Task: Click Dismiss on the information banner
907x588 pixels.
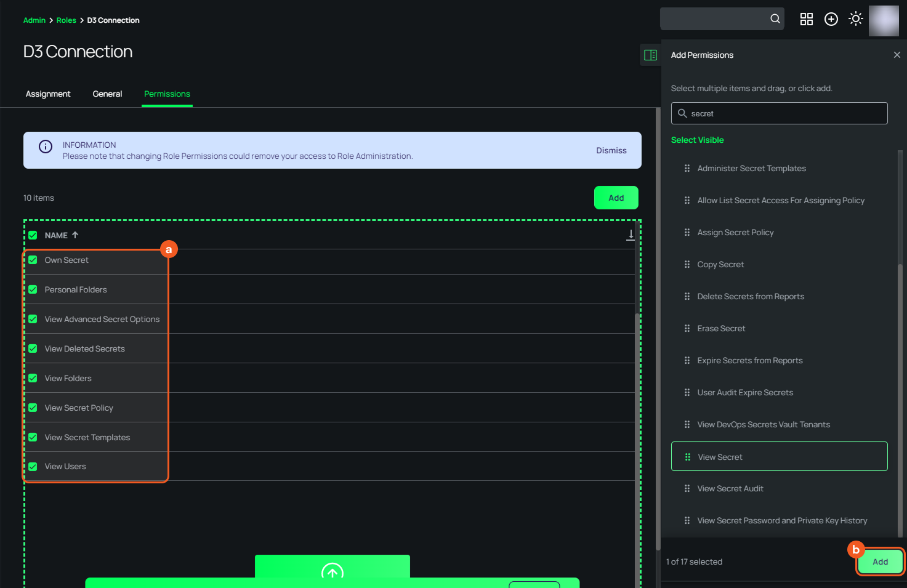Action: coord(611,151)
